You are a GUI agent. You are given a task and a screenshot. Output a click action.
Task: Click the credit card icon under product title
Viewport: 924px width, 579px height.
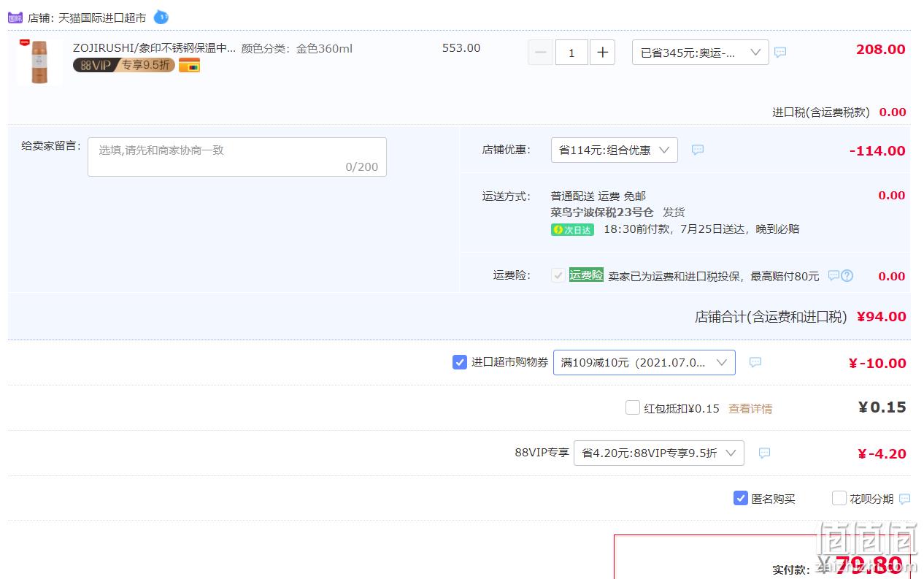pyautogui.click(x=189, y=66)
